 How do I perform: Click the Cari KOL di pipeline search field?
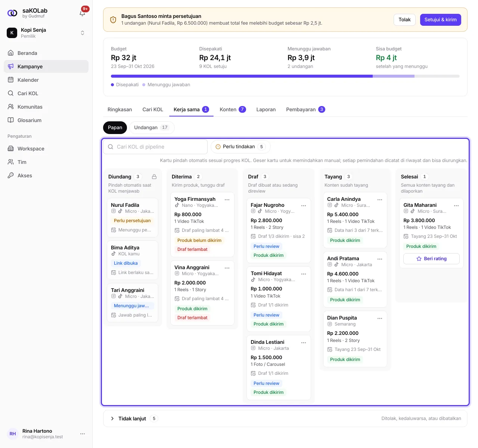tap(155, 147)
